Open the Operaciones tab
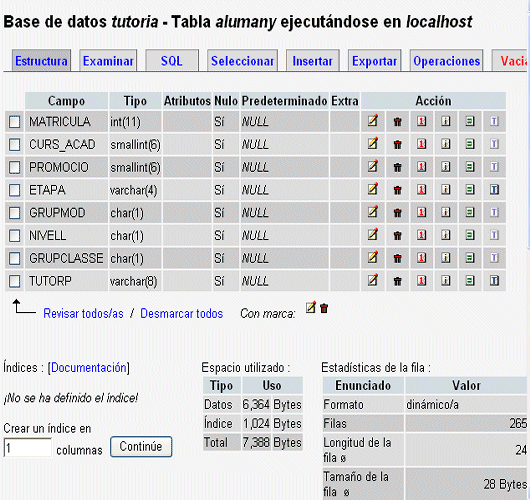This screenshot has height=500, width=530. [447, 61]
